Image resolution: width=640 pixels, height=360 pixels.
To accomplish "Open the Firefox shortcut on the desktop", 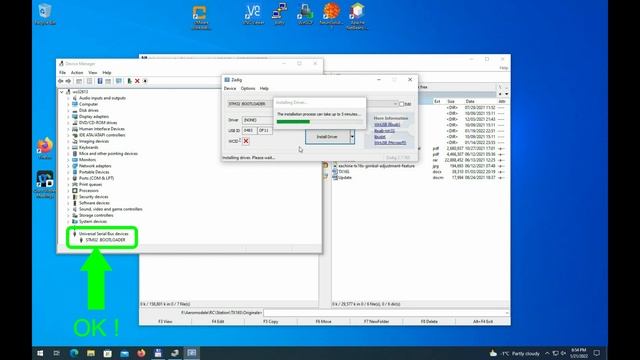I will tap(45, 149).
